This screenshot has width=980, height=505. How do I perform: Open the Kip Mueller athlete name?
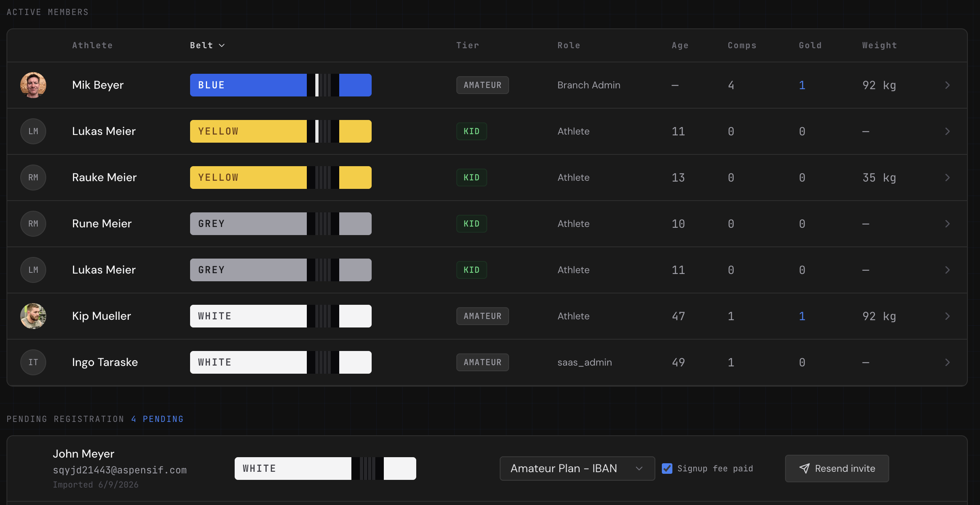pos(101,316)
